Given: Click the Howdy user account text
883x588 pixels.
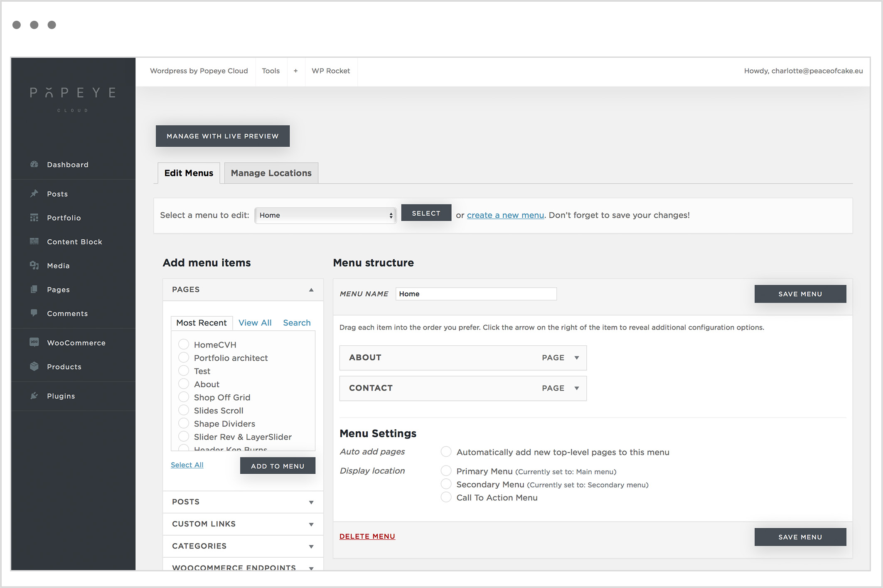Looking at the screenshot, I should click(x=803, y=71).
